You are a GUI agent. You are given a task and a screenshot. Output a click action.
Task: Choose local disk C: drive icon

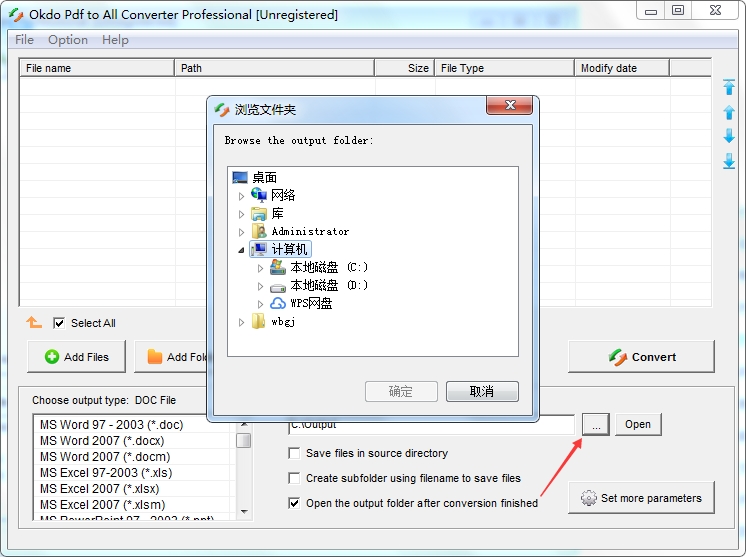278,267
